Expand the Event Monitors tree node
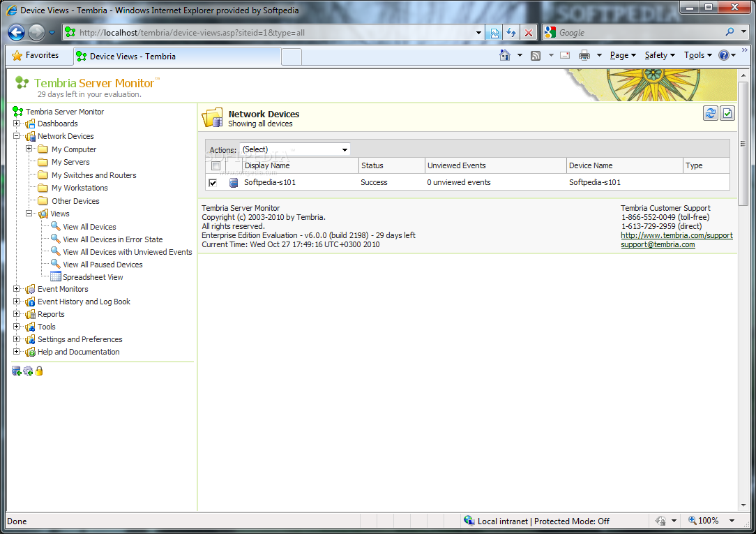Viewport: 756px width, 534px height. (17, 288)
